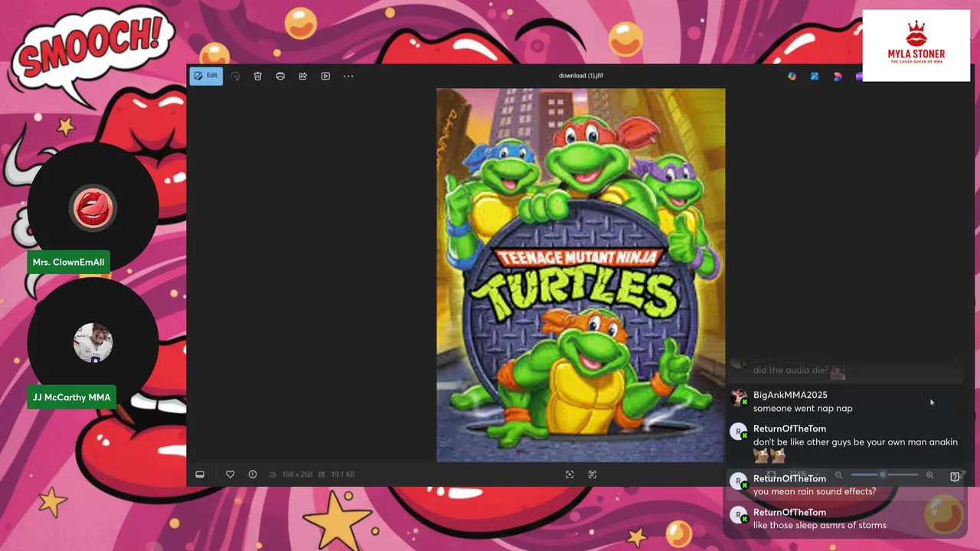Click the Teenage Mutant Ninja Turtles image
Screen dimensions: 980x551
pyautogui.click(x=581, y=275)
